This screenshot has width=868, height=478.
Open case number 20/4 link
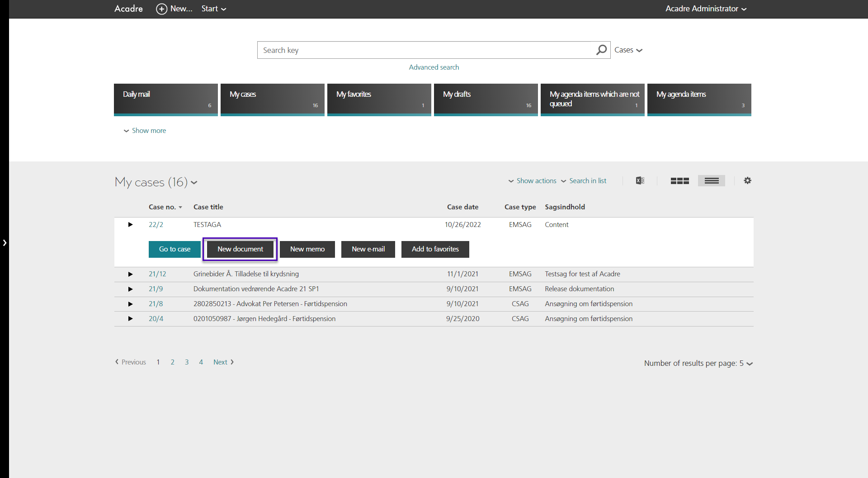pos(156,319)
